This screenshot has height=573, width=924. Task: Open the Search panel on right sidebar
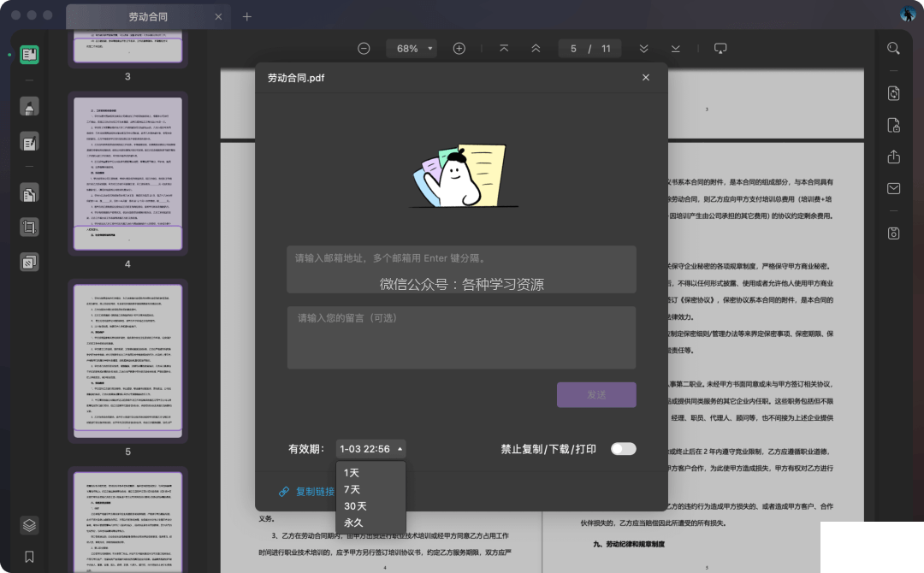pos(893,48)
